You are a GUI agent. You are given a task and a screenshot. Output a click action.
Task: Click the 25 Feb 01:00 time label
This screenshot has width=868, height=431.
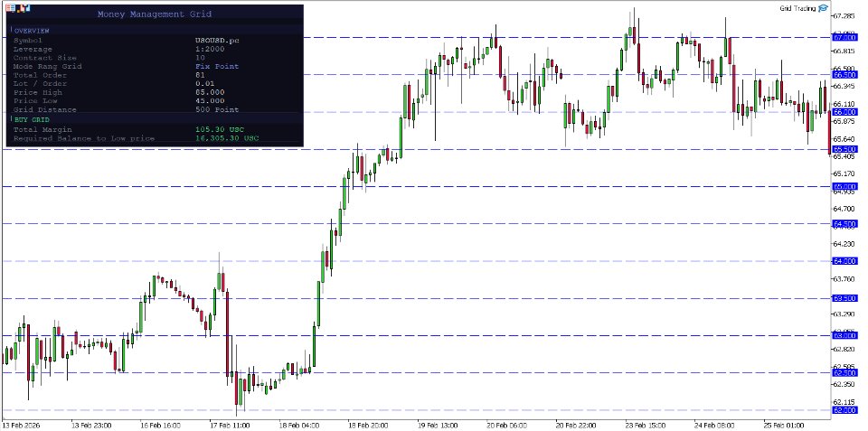click(x=785, y=426)
